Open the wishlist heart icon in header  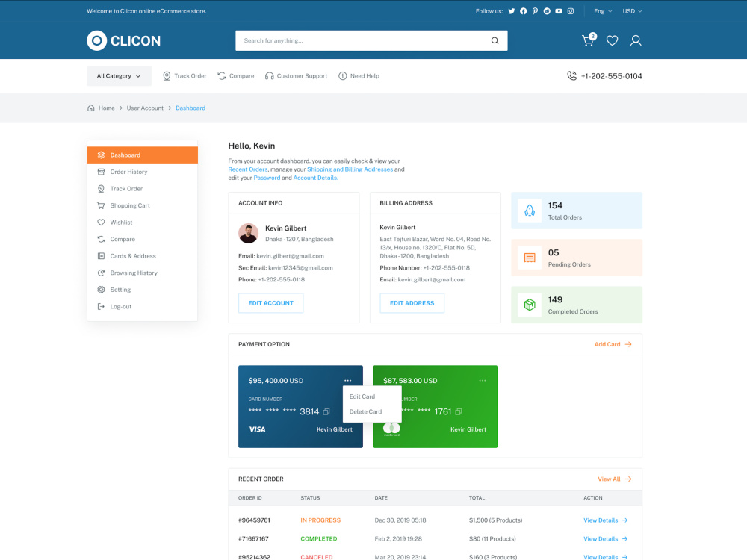tap(613, 40)
